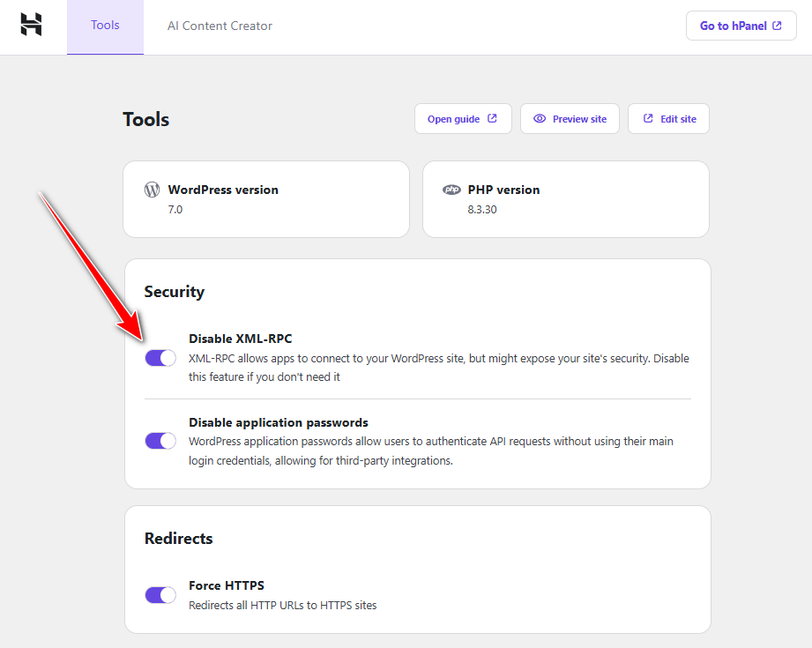
Task: Click the WordPress logo icon
Action: (x=152, y=190)
